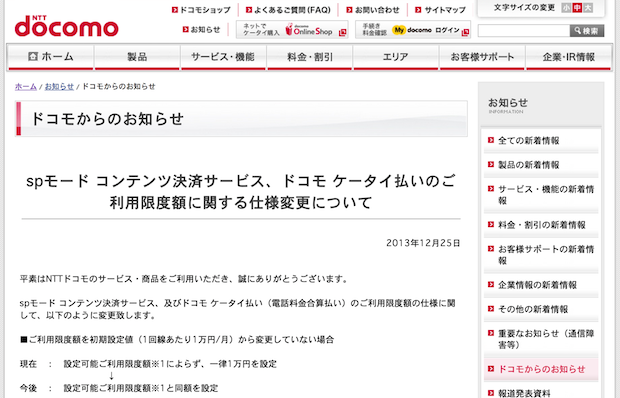Open the サービス・機能 navigation tab
The image size is (620, 398).
click(223, 57)
